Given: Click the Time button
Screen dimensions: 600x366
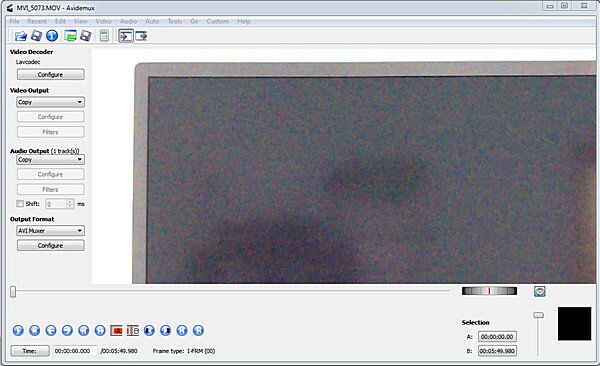Looking at the screenshot, I should (x=30, y=351).
